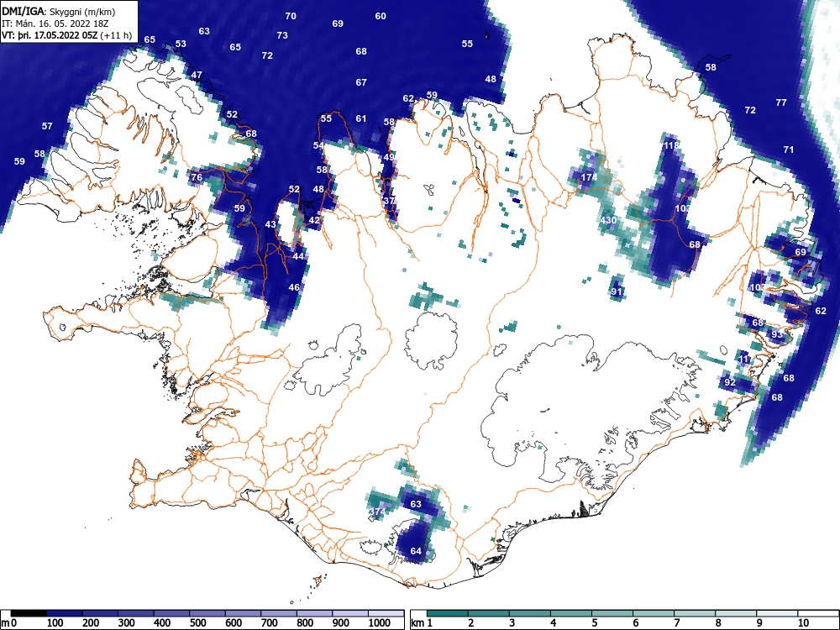Click the visibility value '91'
Viewport: 840px width, 630px height.
tap(617, 291)
